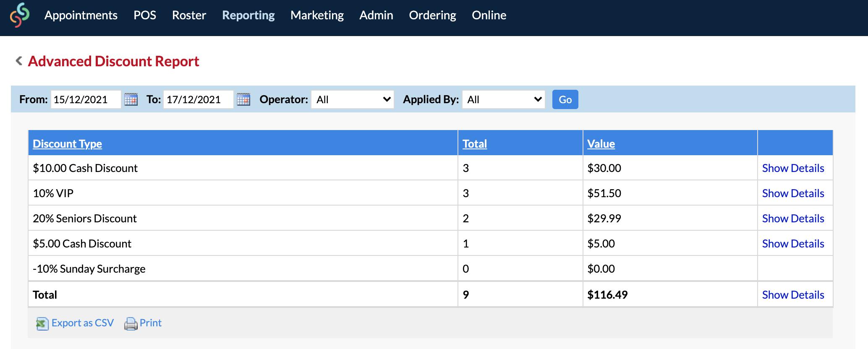The height and width of the screenshot is (349, 868).
Task: Click the app logo icon
Action: (20, 15)
